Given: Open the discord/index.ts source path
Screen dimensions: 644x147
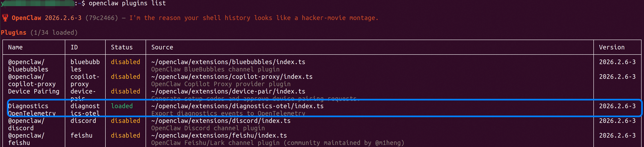Looking at the screenshot, I should [221, 121].
